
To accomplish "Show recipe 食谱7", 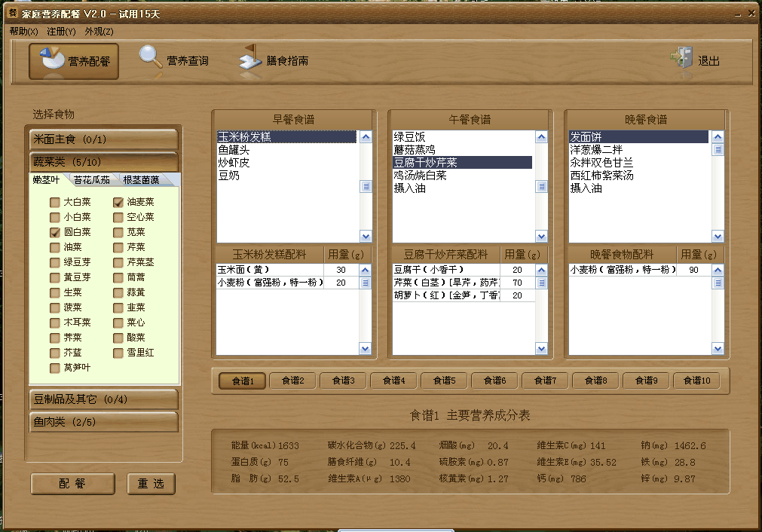I will pyautogui.click(x=545, y=381).
